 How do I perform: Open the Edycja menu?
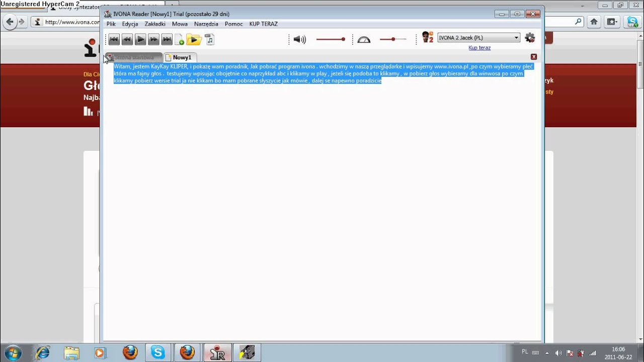(x=130, y=24)
